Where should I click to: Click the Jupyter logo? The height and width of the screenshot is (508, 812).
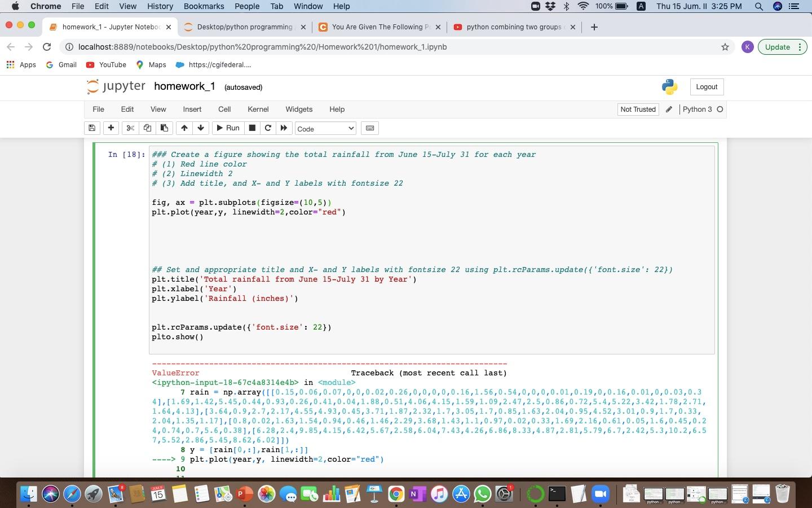click(x=116, y=86)
